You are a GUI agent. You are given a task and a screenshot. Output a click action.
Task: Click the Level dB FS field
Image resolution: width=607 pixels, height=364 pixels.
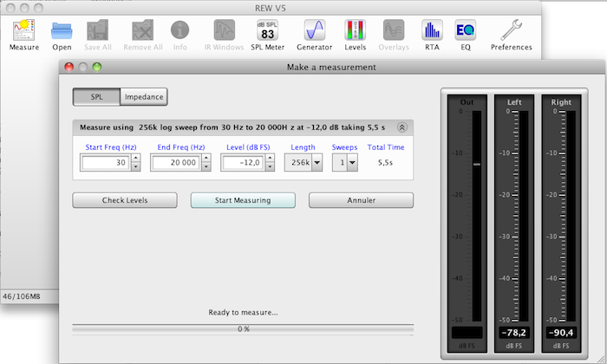[243, 162]
